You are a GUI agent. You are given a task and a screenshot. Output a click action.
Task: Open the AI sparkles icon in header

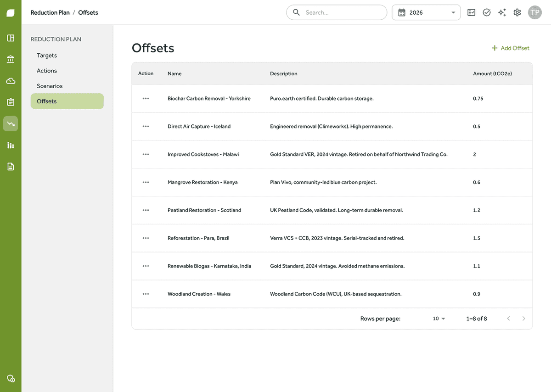pos(502,12)
